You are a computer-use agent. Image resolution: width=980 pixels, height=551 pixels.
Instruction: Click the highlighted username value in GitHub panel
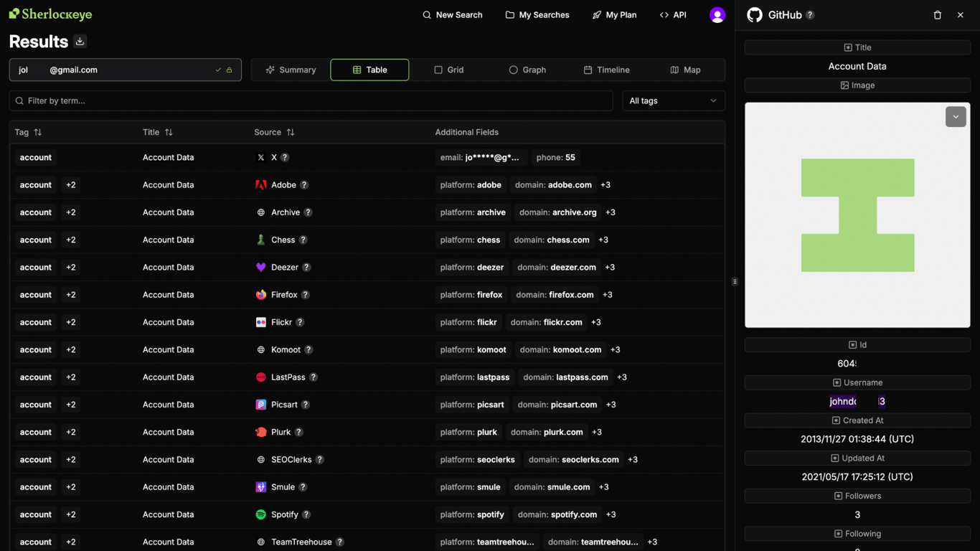[x=857, y=402]
